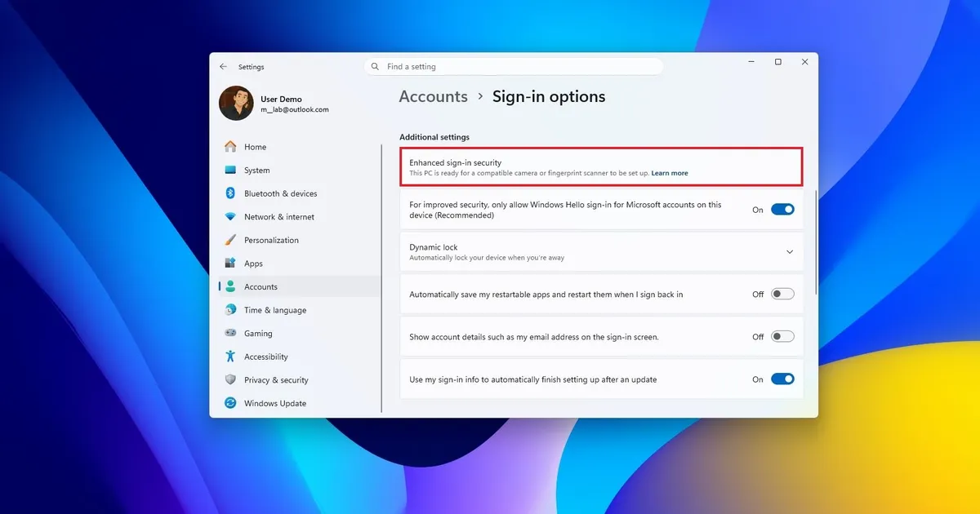Select Network & internet label
Image resolution: width=980 pixels, height=514 pixels.
(x=279, y=217)
